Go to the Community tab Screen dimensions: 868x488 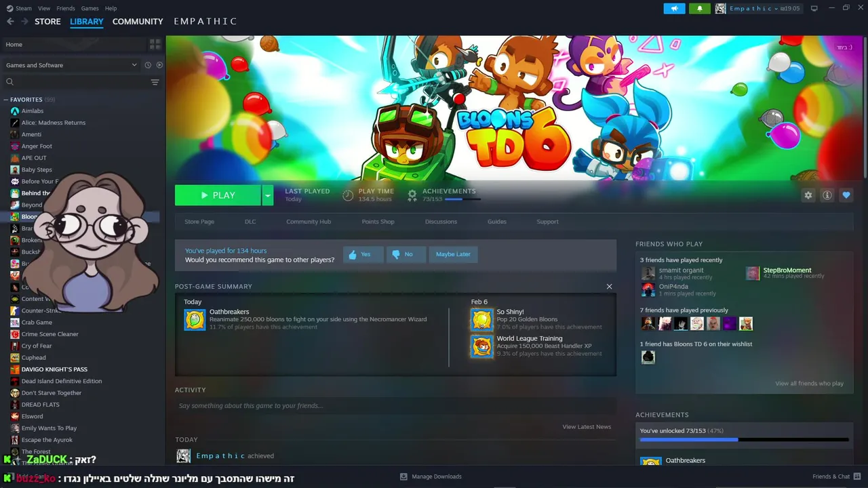(x=138, y=22)
